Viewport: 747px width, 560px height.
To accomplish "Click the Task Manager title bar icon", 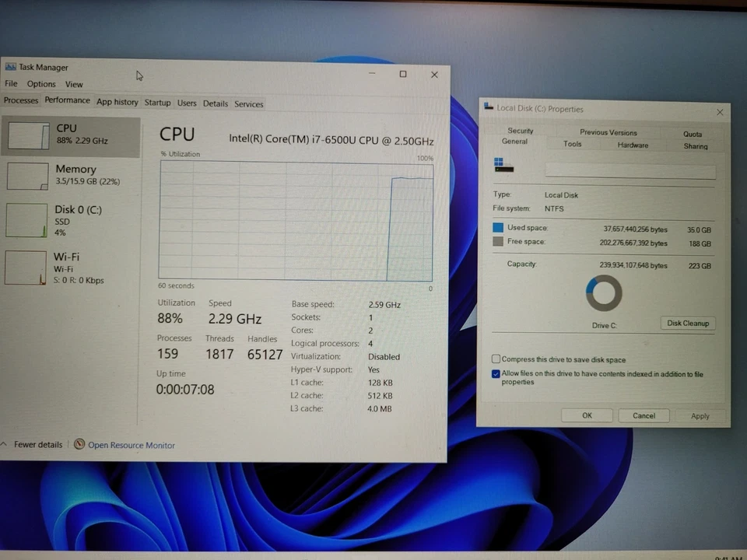I will [x=10, y=67].
